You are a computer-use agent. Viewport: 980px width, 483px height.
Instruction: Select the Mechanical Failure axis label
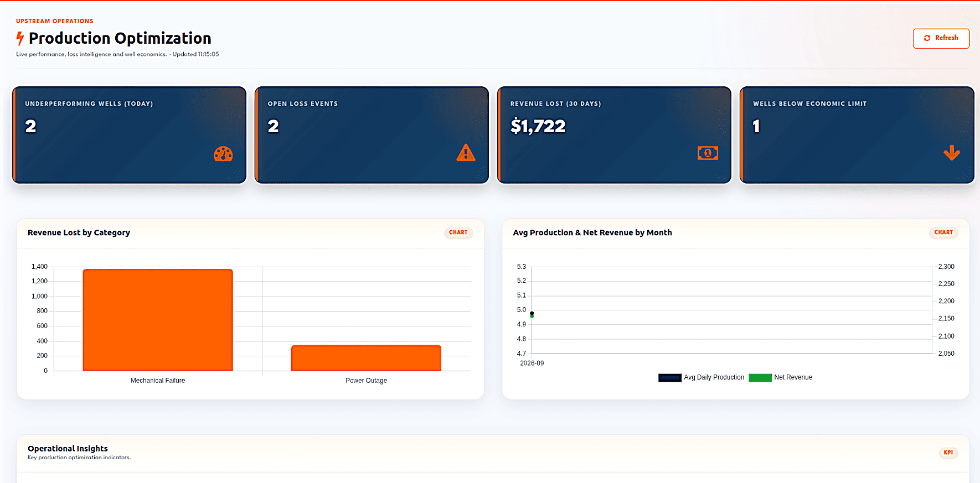point(158,381)
